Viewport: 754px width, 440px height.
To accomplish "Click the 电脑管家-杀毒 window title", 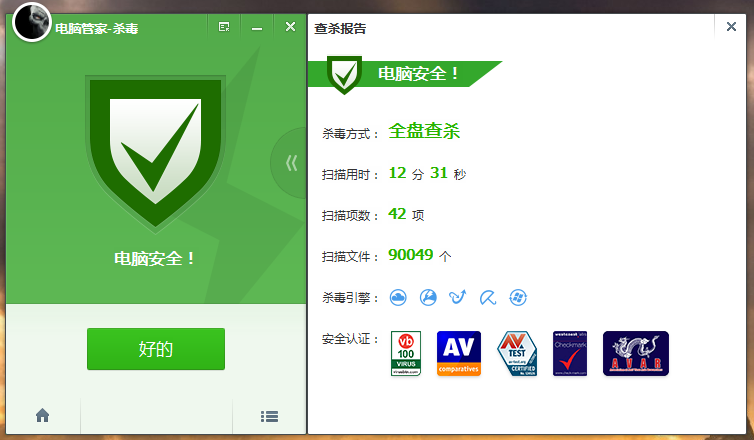I will [97, 28].
